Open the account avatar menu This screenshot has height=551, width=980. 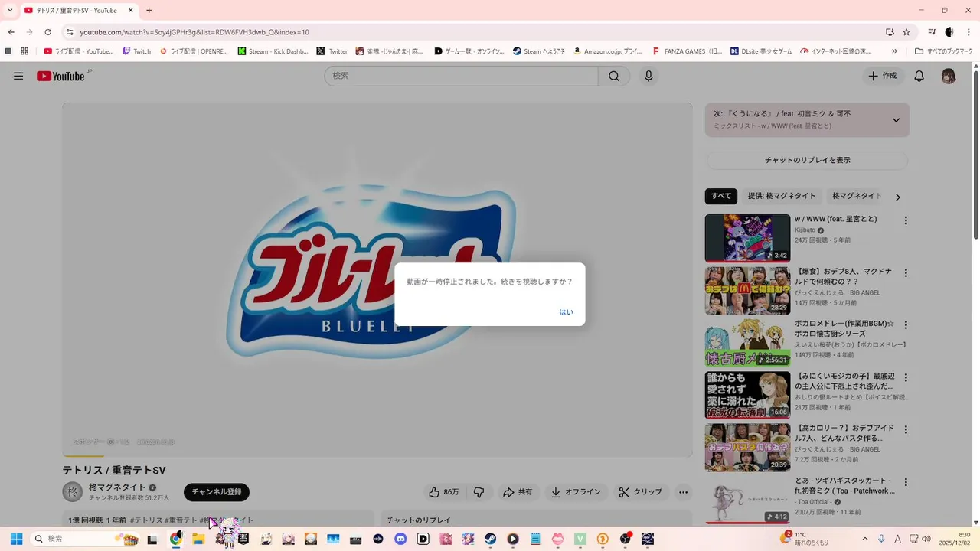click(949, 76)
